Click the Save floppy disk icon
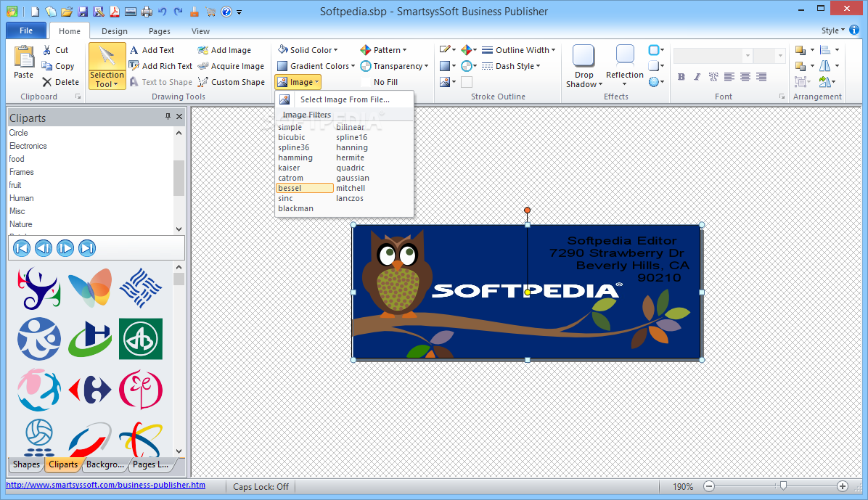Screen dimensions: 868x500 83,12
